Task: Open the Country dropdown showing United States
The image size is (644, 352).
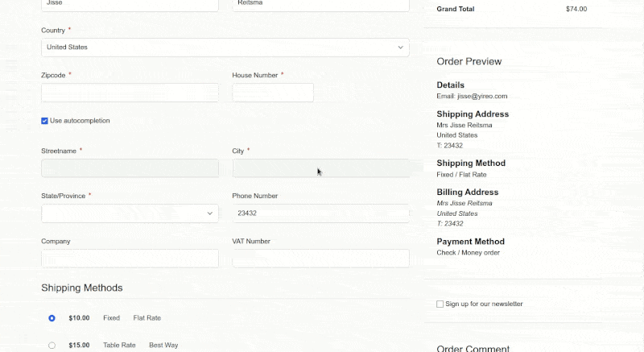Action: point(225,48)
